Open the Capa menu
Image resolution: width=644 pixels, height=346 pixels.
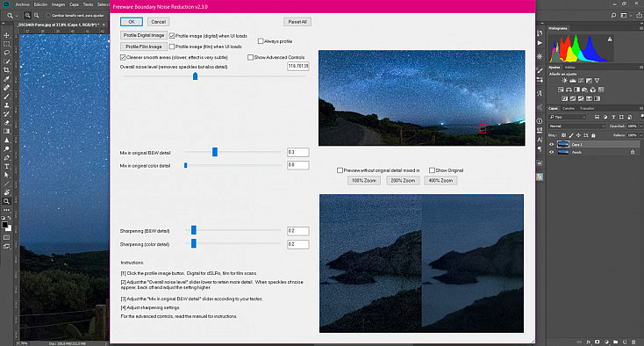click(x=74, y=4)
